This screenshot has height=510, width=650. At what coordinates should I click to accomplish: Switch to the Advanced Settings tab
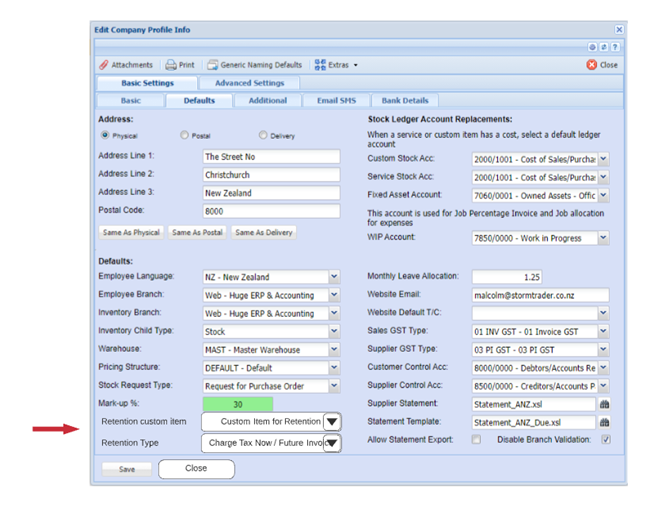coord(249,83)
